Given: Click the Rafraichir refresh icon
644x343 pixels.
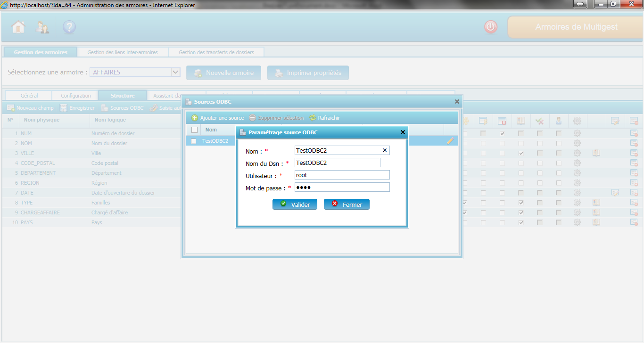Looking at the screenshot, I should [x=313, y=118].
